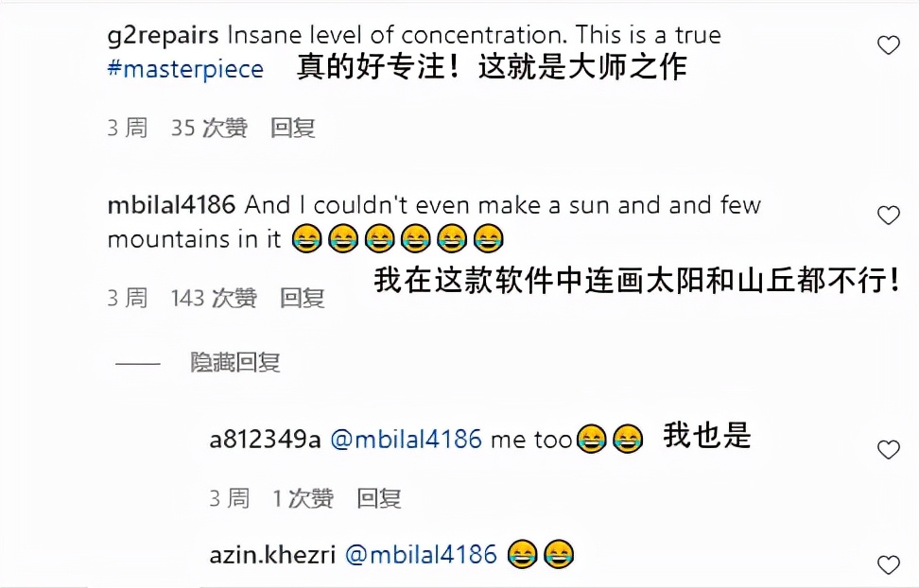Click the second laughing emoji after "me too"
The width and height of the screenshot is (919, 588).
pos(627,438)
